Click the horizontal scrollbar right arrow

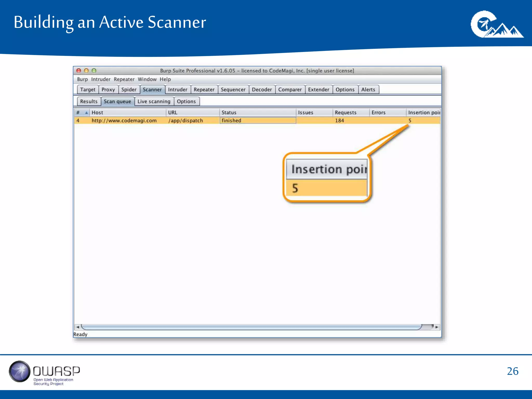click(x=437, y=327)
